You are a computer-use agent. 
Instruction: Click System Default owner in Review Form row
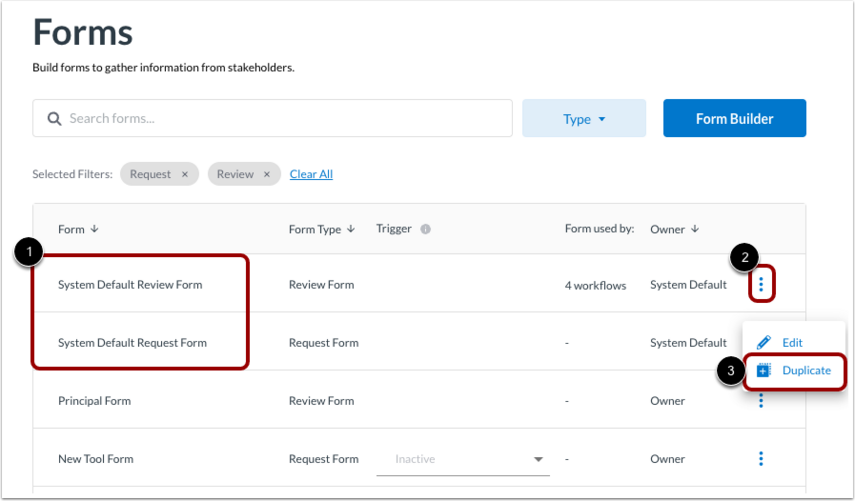688,285
